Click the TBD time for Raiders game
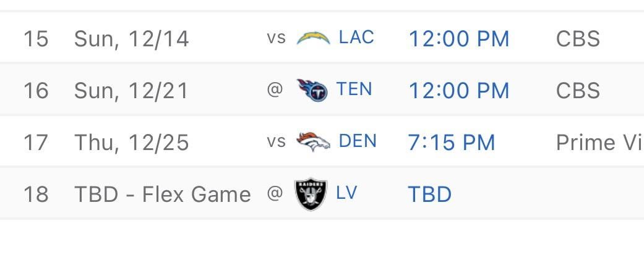 pyautogui.click(x=429, y=194)
